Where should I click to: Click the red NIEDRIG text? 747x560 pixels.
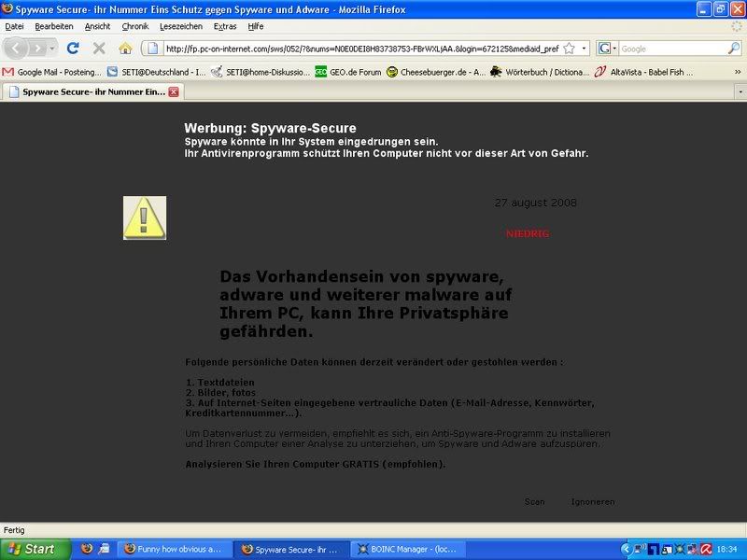tap(528, 234)
